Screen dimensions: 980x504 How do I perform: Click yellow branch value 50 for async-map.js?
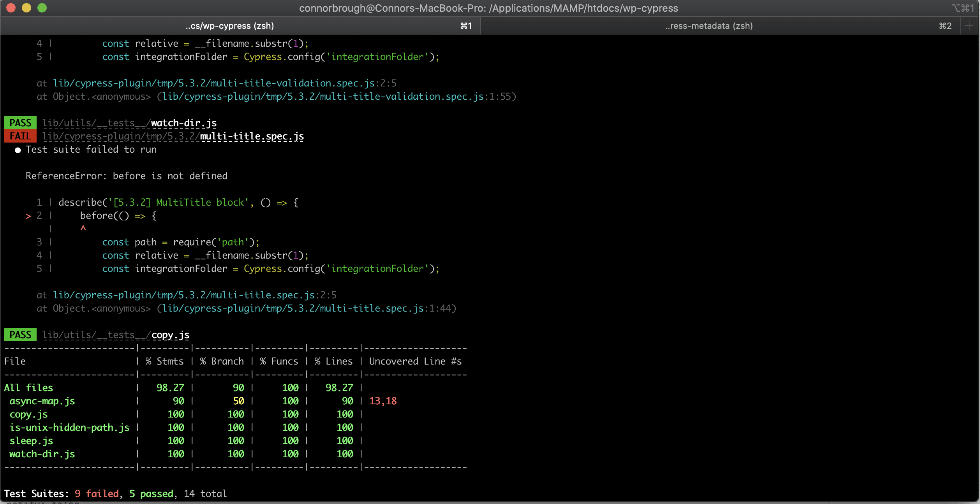[238, 401]
